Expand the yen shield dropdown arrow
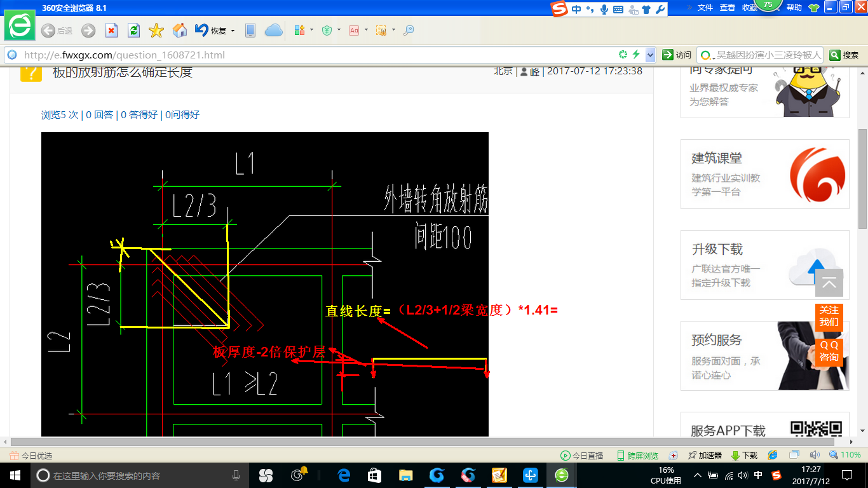This screenshot has width=868, height=488. pos(339,30)
